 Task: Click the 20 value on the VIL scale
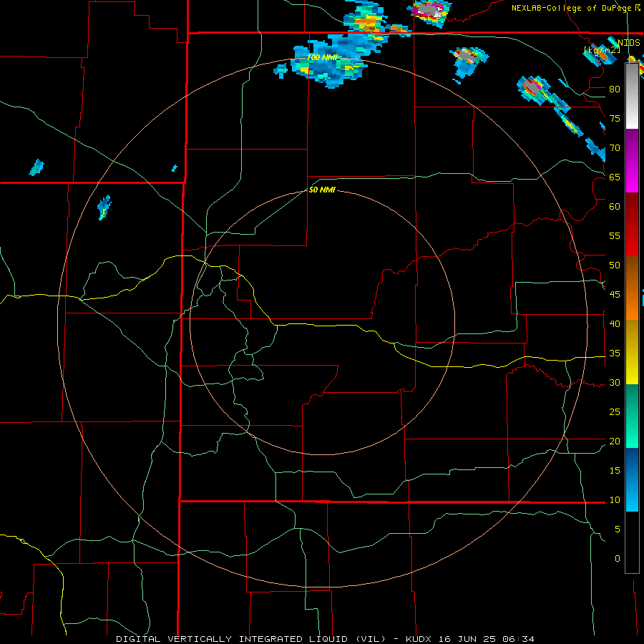(615, 441)
